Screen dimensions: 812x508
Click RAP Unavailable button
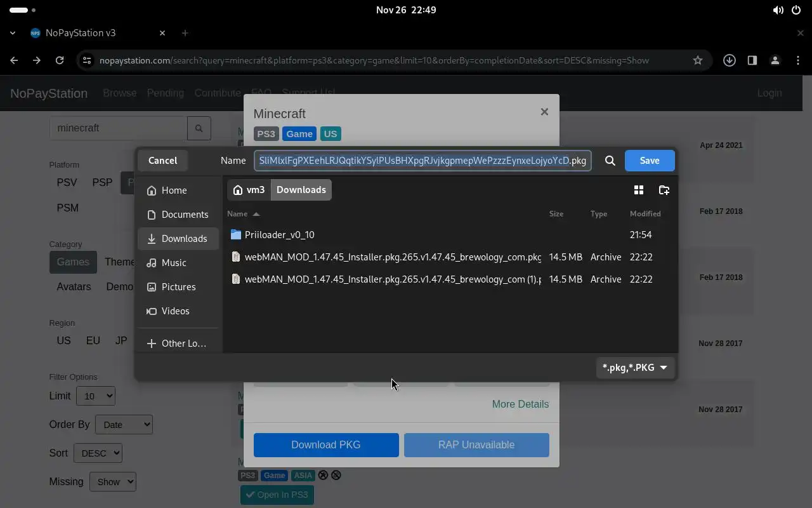476,445
